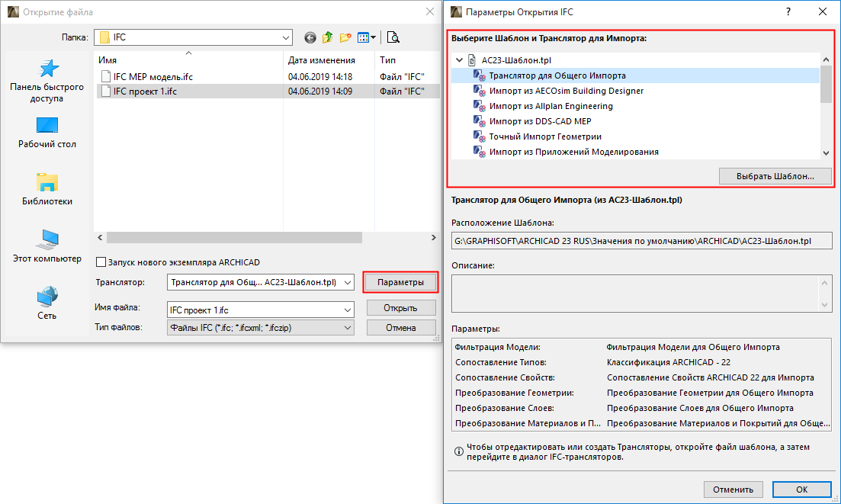Click the AC23-Шаблон.tpl template file icon
This screenshot has height=504, width=841.
coord(472,60)
